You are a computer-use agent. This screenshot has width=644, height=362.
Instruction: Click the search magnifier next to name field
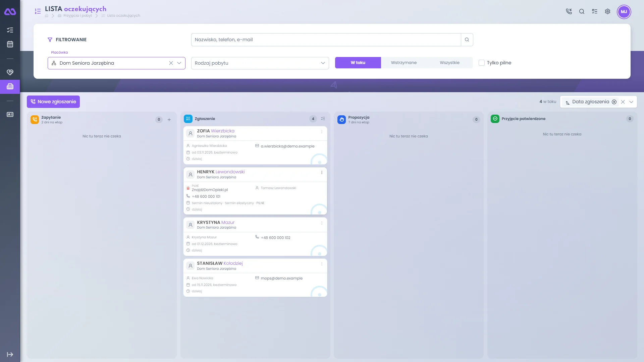(x=467, y=40)
